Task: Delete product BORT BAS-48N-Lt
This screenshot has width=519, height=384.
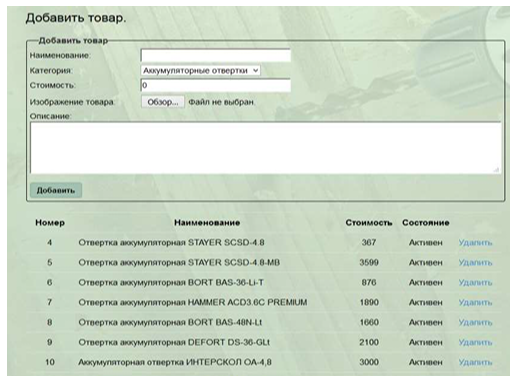Action: point(475,322)
